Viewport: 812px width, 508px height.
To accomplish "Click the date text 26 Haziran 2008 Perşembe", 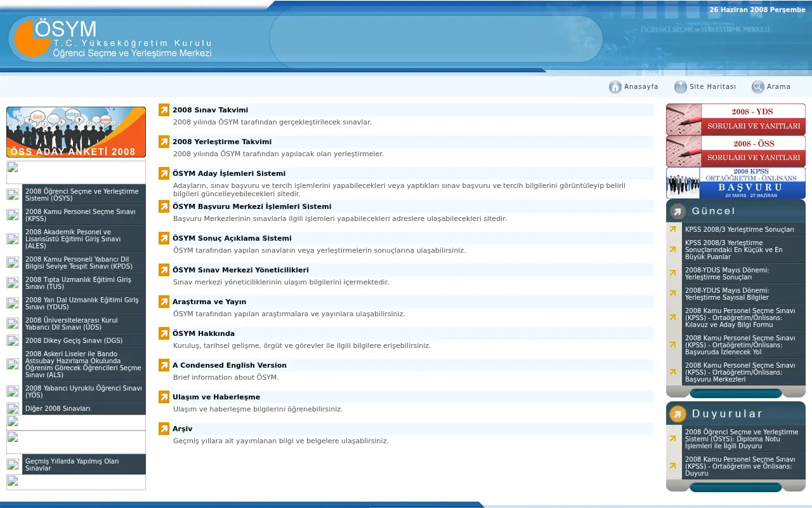I will click(757, 10).
